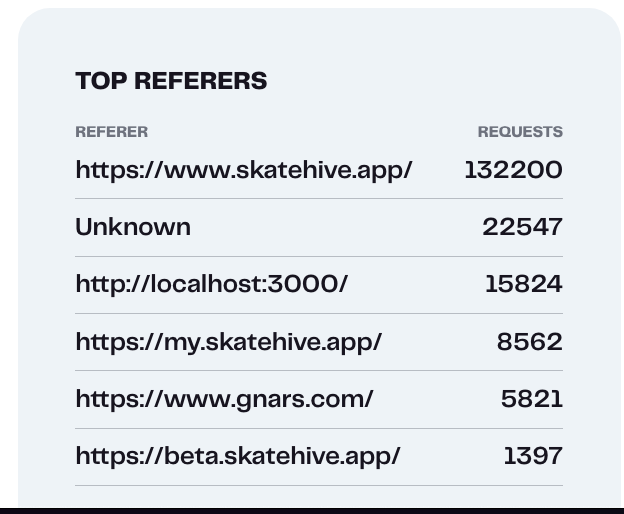This screenshot has width=624, height=514.
Task: Click the Unknown referer entry
Action: click(133, 227)
